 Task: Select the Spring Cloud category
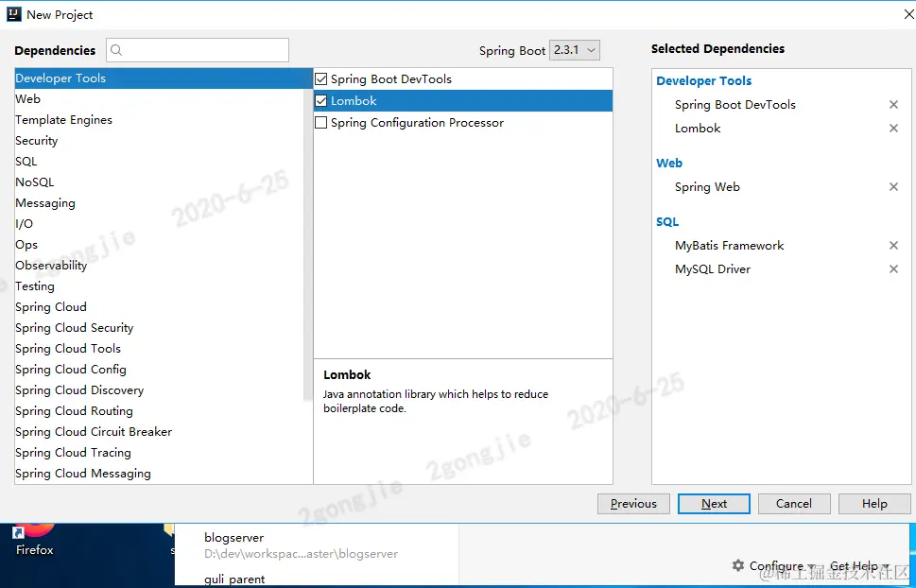tap(160, 307)
